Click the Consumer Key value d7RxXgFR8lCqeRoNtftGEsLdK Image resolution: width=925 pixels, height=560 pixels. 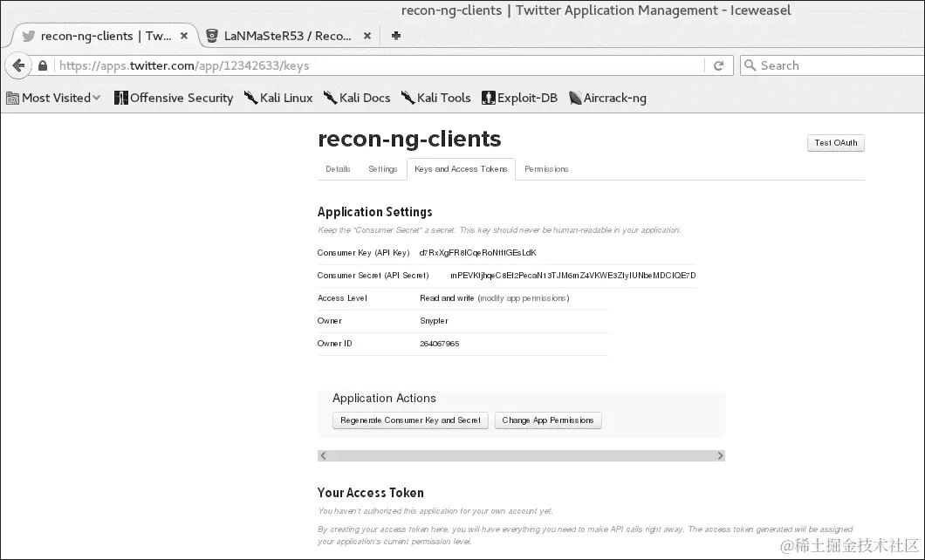coord(478,253)
